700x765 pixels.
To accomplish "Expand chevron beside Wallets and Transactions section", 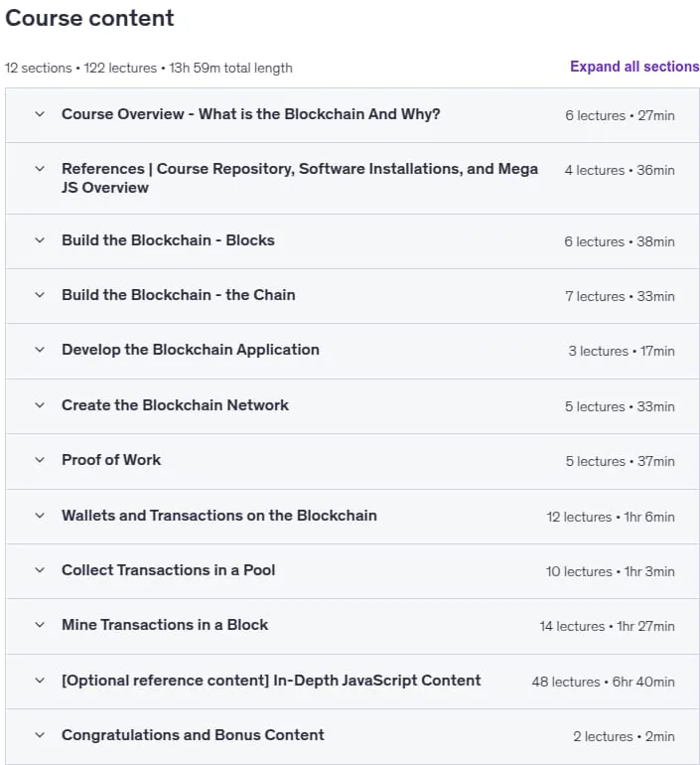I will coord(40,516).
